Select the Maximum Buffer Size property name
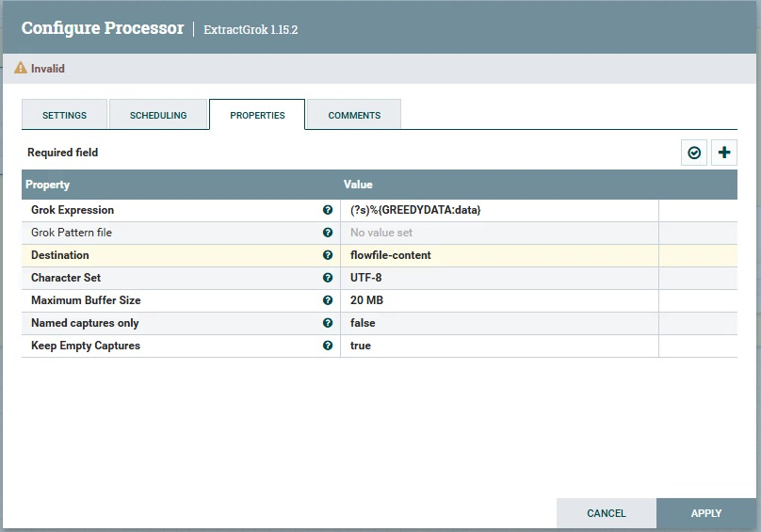Image resolution: width=761 pixels, height=532 pixels. (86, 300)
